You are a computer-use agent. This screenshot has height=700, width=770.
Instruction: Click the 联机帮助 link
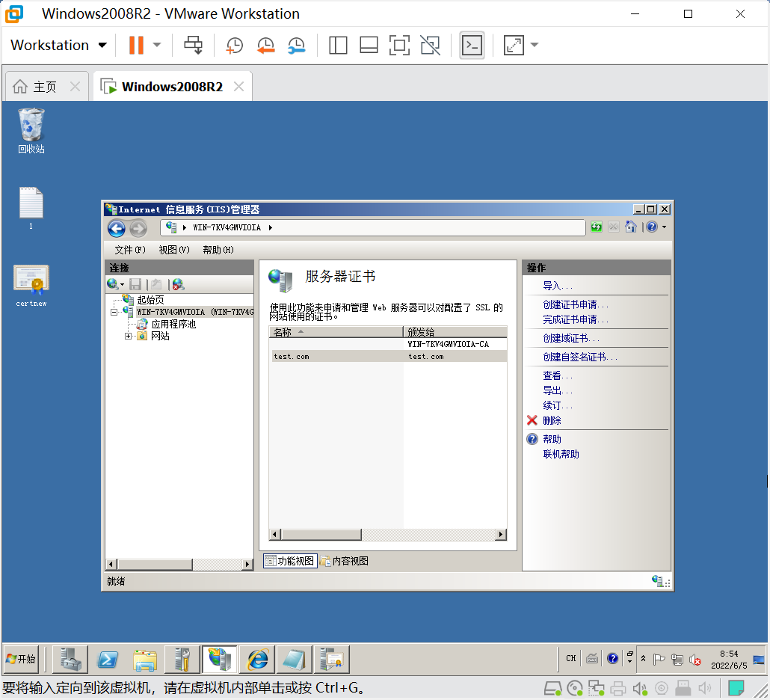561,455
